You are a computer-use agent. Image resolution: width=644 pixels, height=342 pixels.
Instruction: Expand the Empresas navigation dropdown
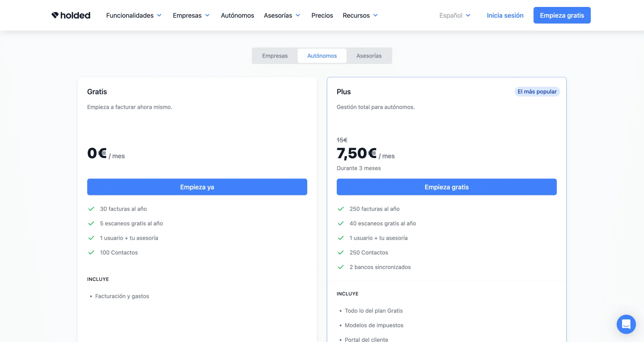(x=191, y=15)
